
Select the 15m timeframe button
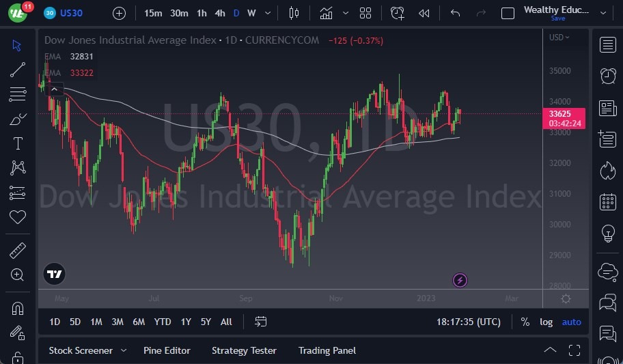click(x=154, y=13)
